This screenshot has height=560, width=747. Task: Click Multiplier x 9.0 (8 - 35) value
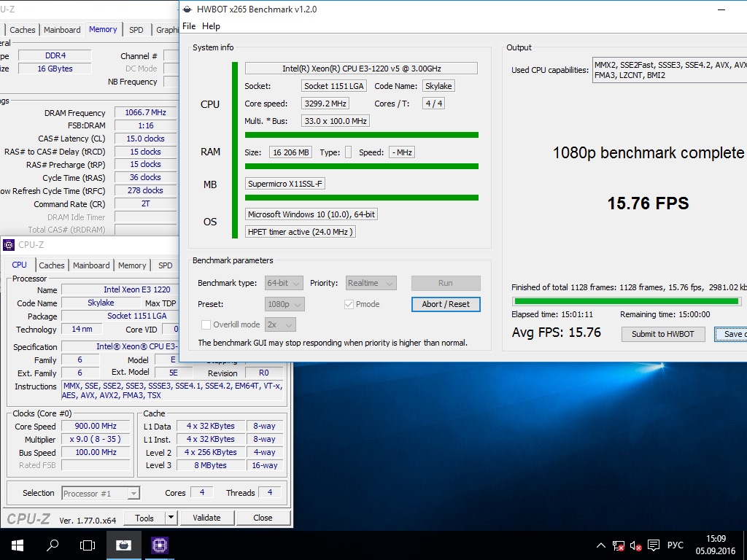tap(96, 439)
